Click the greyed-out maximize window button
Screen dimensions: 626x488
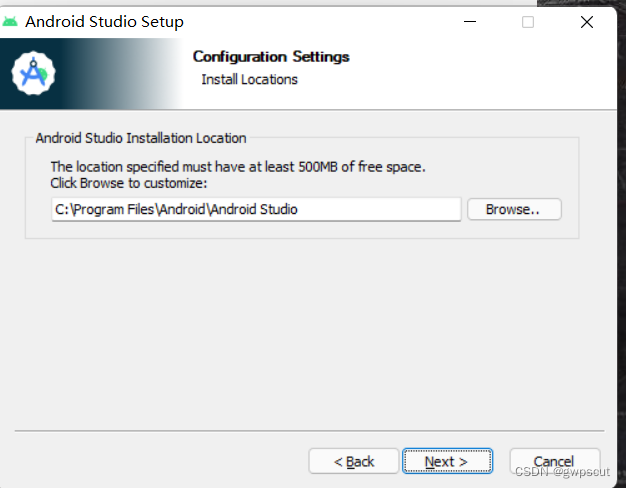click(x=528, y=22)
